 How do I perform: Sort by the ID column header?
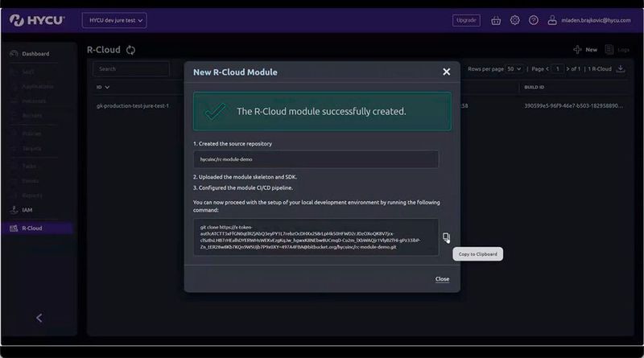point(103,87)
